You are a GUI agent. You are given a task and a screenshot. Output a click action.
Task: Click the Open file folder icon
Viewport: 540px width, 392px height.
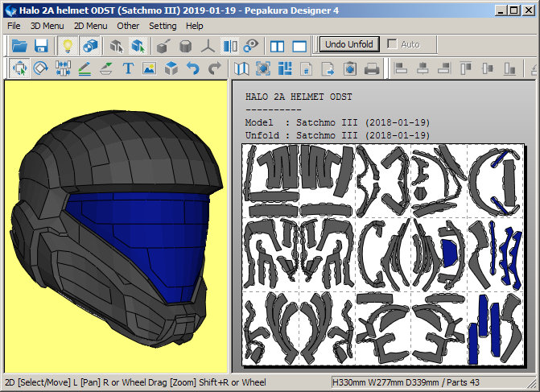click(19, 46)
